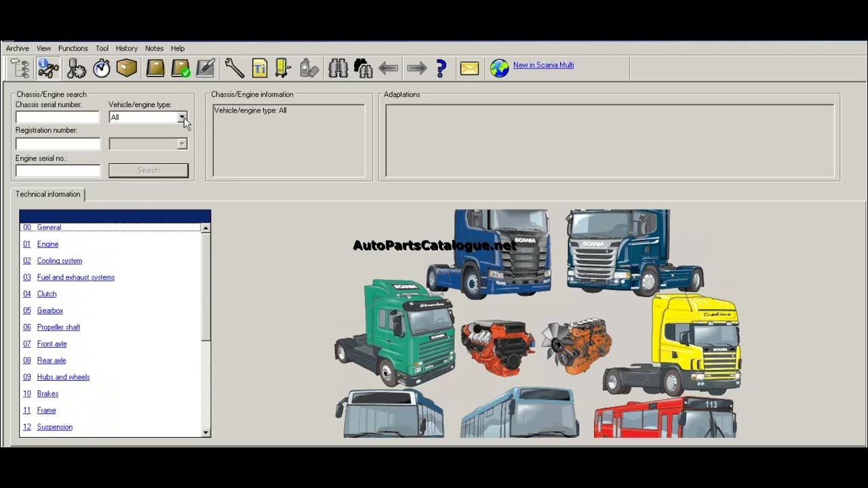The image size is (868, 488).
Task: Click the tree structure toolbar icon
Action: [x=20, y=68]
